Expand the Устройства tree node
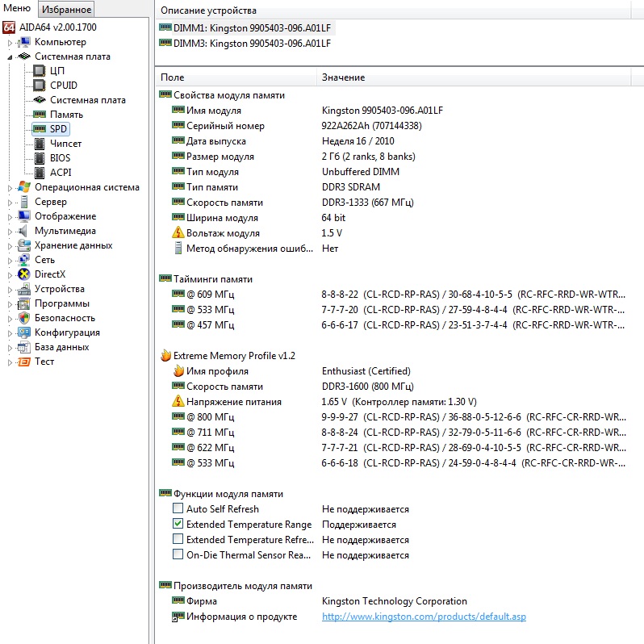644x644 pixels. click(x=10, y=290)
